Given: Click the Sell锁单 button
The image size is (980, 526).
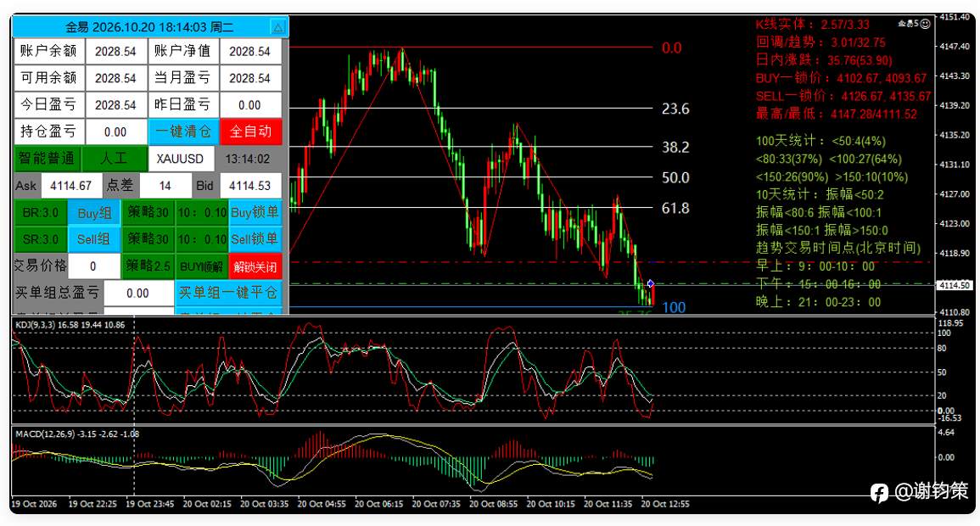Looking at the screenshot, I should tap(255, 239).
